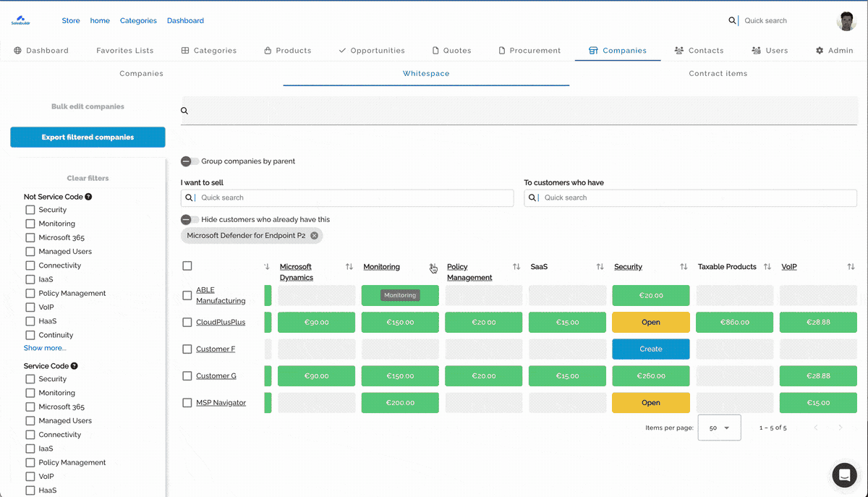The width and height of the screenshot is (868, 497).
Task: Click Clear filters
Action: pos(88,178)
